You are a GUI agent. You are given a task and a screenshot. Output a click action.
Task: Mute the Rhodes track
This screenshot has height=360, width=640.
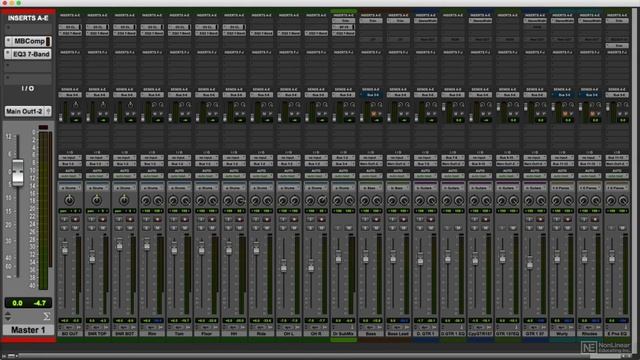click(x=595, y=228)
